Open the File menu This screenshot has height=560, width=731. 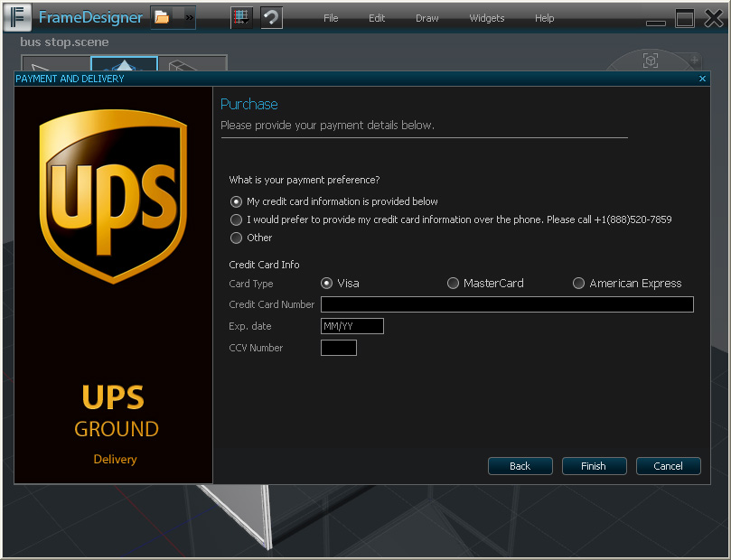point(331,18)
